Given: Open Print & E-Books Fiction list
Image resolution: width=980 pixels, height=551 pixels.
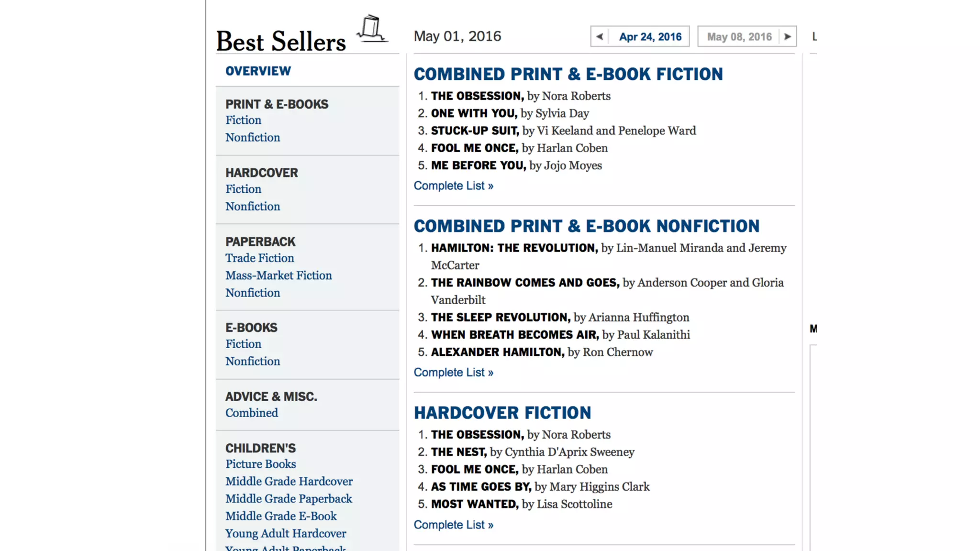Looking at the screenshot, I should click(x=243, y=120).
